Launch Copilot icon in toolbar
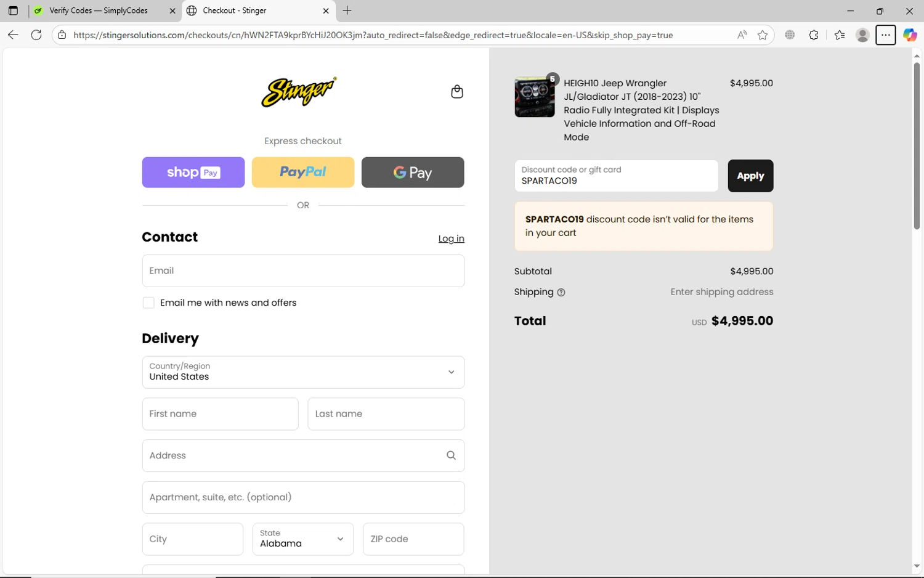 click(x=910, y=35)
